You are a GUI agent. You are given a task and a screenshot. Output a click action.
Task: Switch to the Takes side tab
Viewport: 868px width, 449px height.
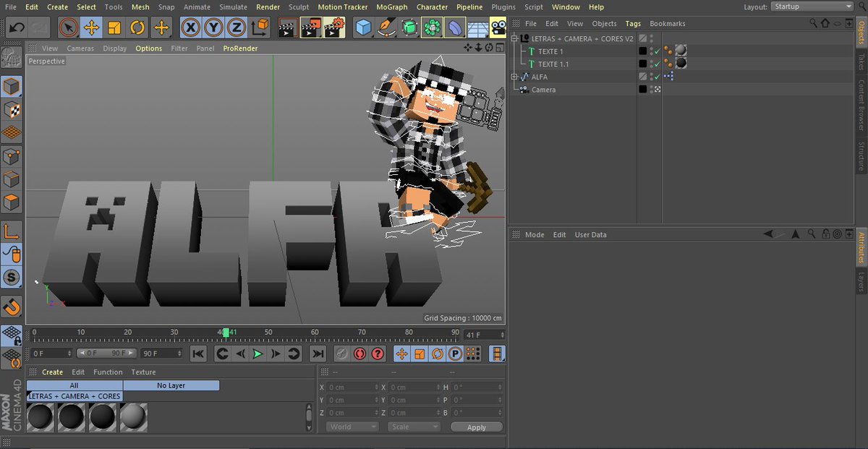861,61
